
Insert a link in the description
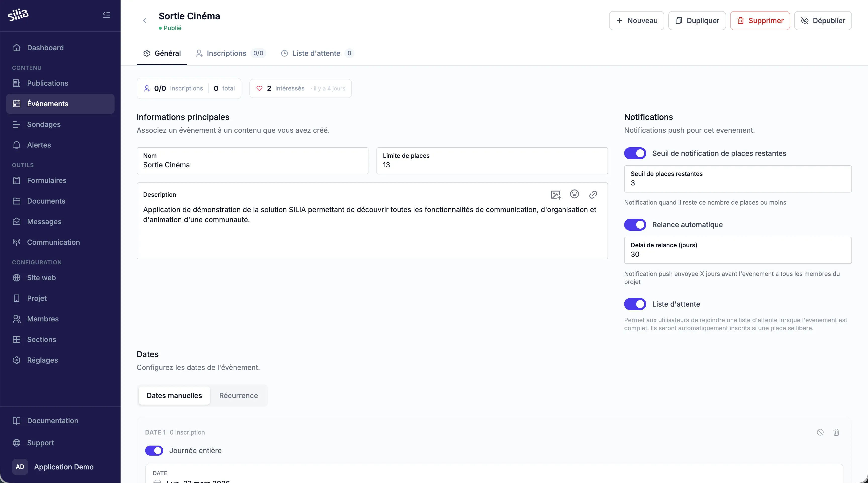point(593,195)
